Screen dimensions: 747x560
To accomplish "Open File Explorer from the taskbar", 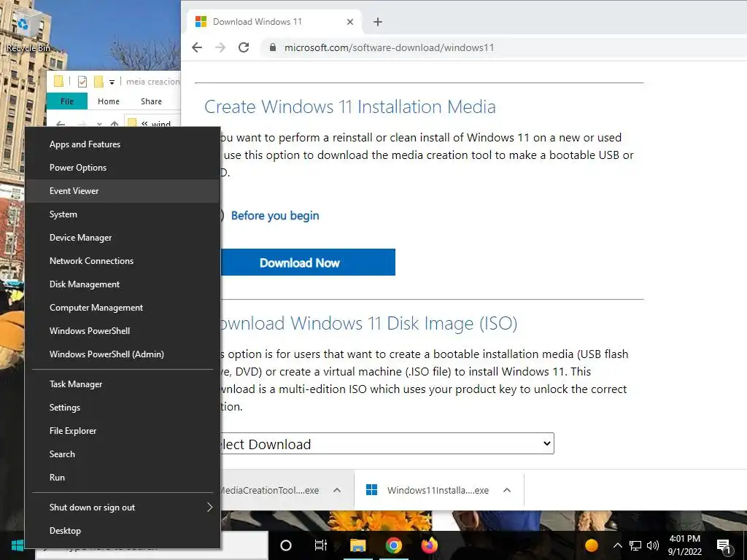I will pos(357,545).
